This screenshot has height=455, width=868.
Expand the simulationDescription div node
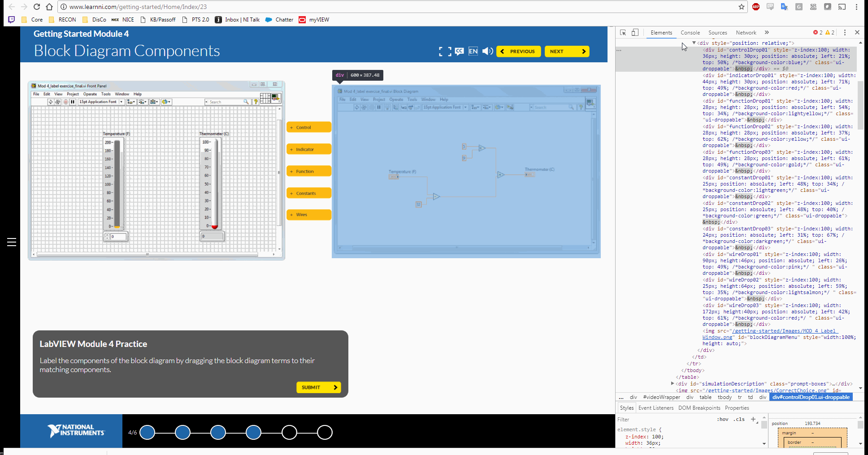coord(672,384)
